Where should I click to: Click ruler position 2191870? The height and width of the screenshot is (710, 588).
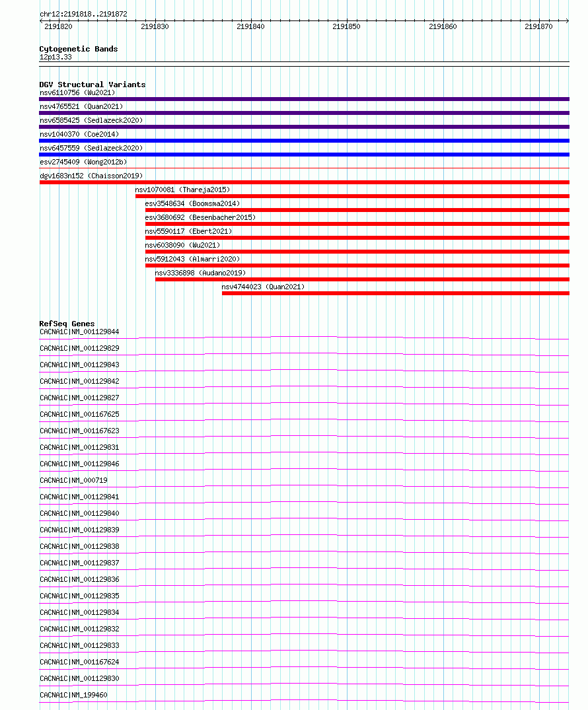[x=538, y=26]
